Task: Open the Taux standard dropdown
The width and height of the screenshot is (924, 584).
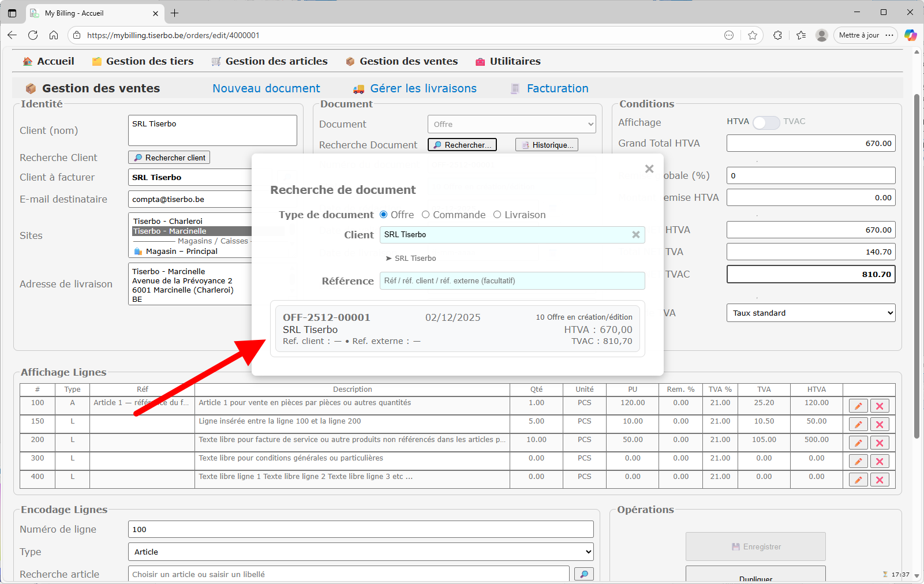Action: click(x=810, y=313)
